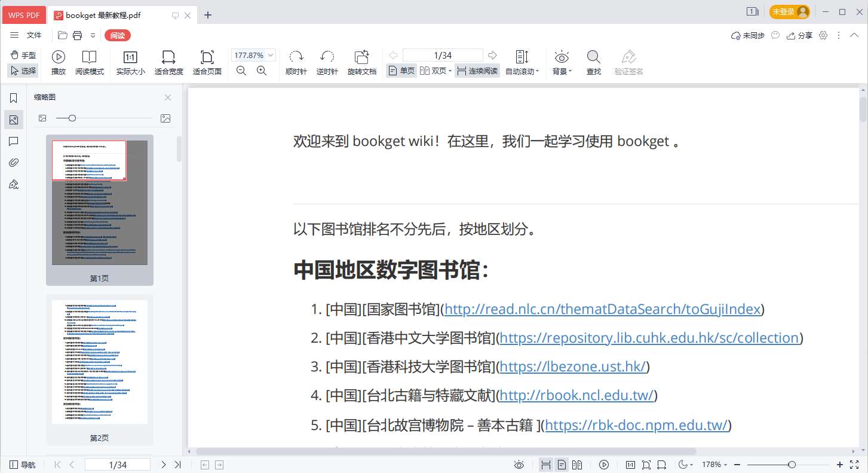The image size is (868, 473).
Task: Open the comments panel in the sidebar
Action: click(14, 141)
